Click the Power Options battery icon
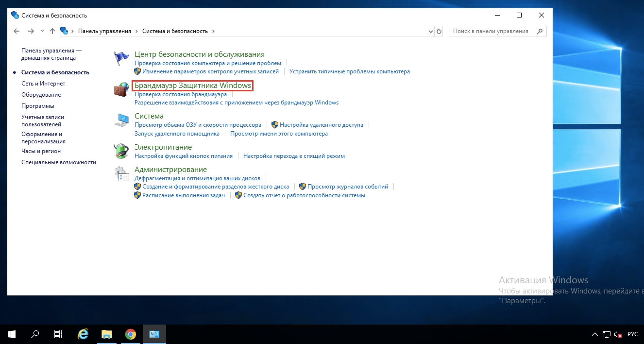The width and height of the screenshot is (644, 344). pos(121,151)
